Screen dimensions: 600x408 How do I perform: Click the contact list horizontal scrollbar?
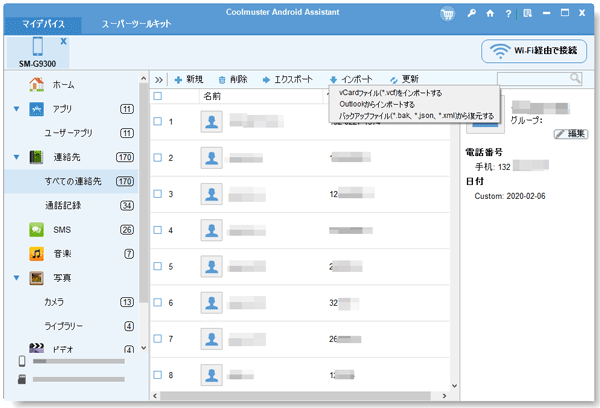(295, 396)
